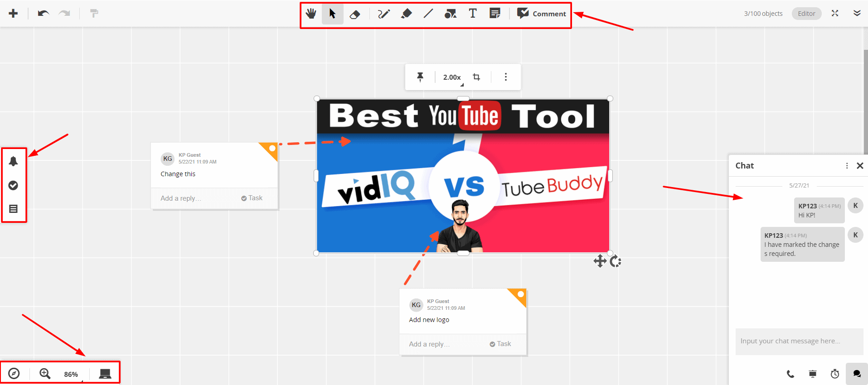
Task: Open the Shapes tool
Action: [x=450, y=14]
